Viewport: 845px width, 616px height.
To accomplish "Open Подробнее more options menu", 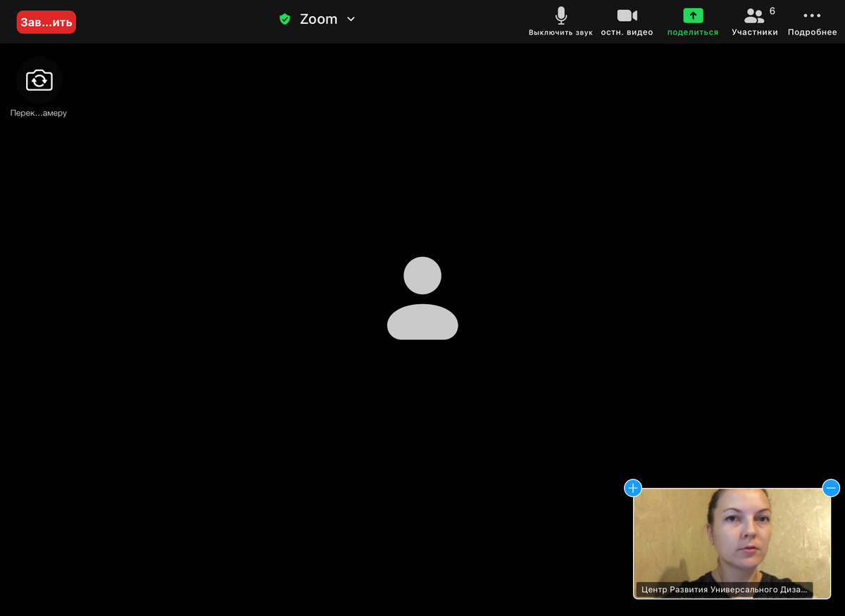I will click(x=812, y=22).
